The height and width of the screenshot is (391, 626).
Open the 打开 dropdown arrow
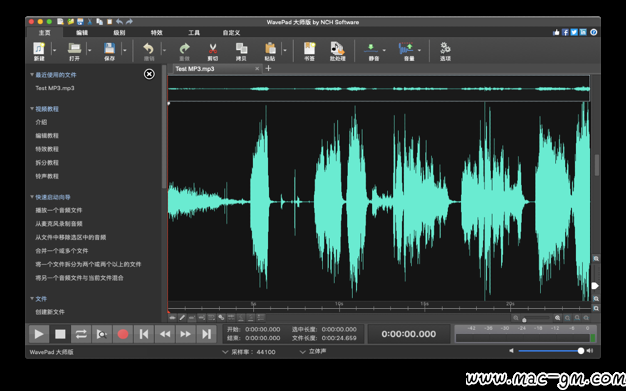point(89,50)
